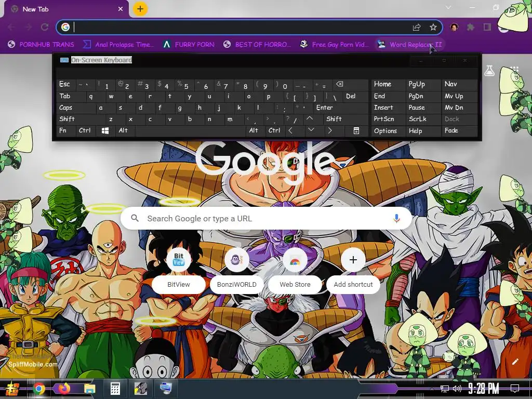Image resolution: width=532 pixels, height=399 pixels.
Task: Click Options key on On-Screen Keyboard
Action: (x=388, y=130)
